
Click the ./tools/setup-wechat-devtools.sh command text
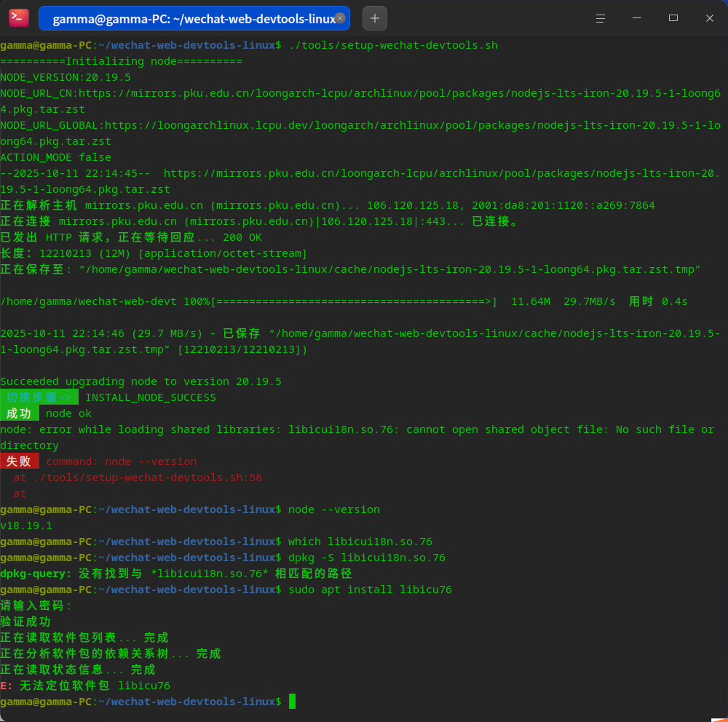[x=393, y=46]
